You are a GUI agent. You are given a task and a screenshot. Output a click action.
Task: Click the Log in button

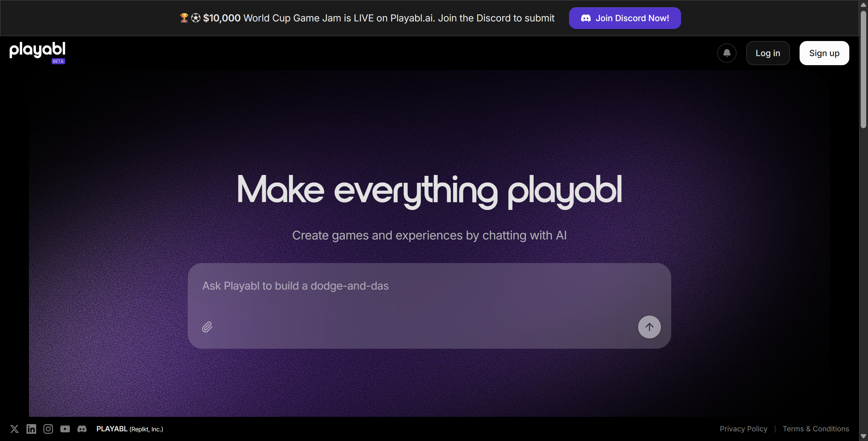(x=768, y=53)
